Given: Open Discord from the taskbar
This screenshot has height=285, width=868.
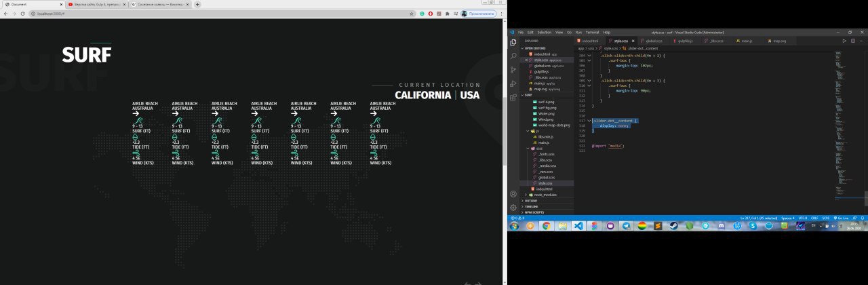Looking at the screenshot, I should tap(721, 226).
